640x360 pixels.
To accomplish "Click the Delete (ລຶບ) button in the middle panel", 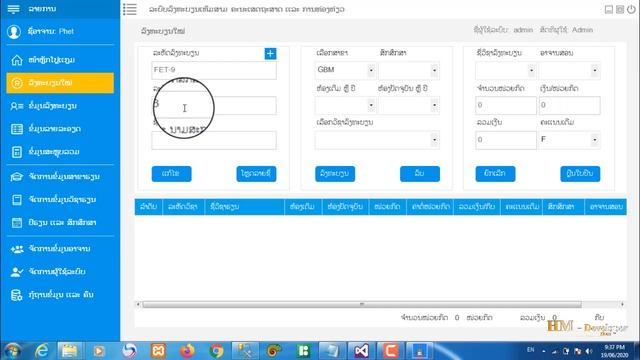I will (x=420, y=174).
